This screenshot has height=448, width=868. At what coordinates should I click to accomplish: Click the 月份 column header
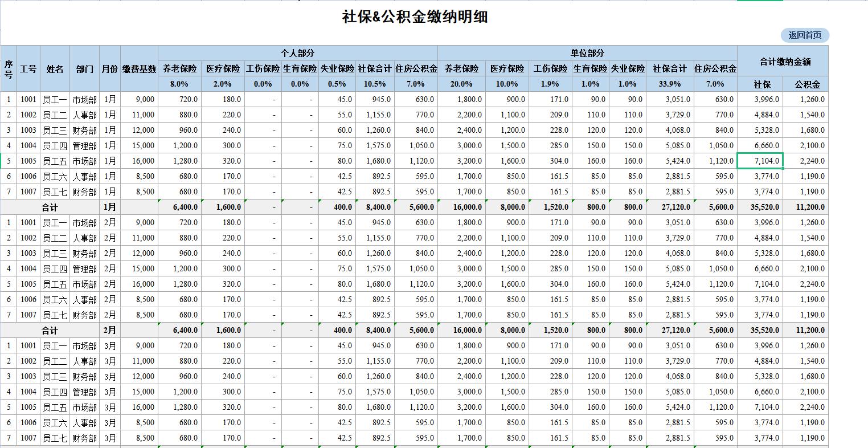click(110, 68)
